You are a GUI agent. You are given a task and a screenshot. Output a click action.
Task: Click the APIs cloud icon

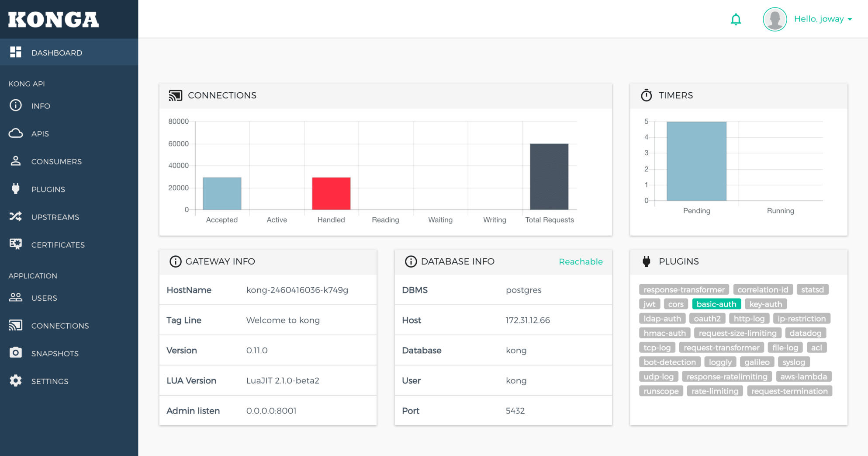point(16,133)
